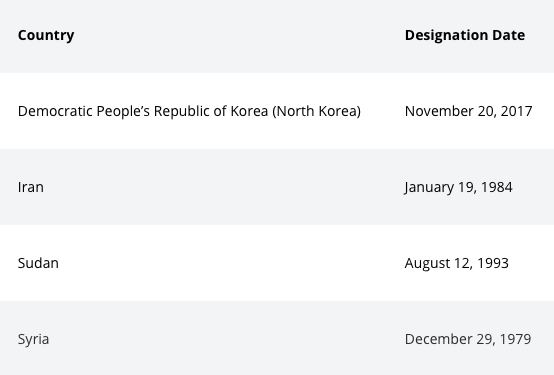Click the January 19, 1984 date cell

(x=458, y=187)
